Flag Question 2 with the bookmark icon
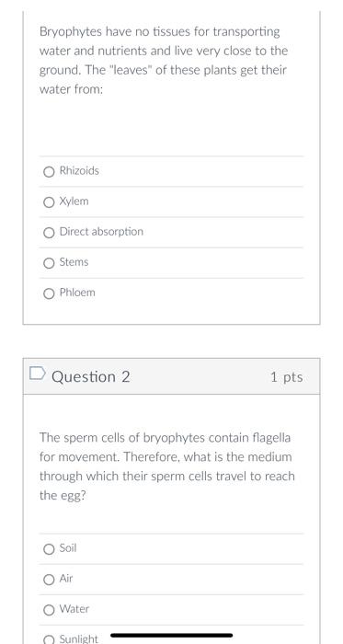The width and height of the screenshot is (343, 644). coord(38,373)
